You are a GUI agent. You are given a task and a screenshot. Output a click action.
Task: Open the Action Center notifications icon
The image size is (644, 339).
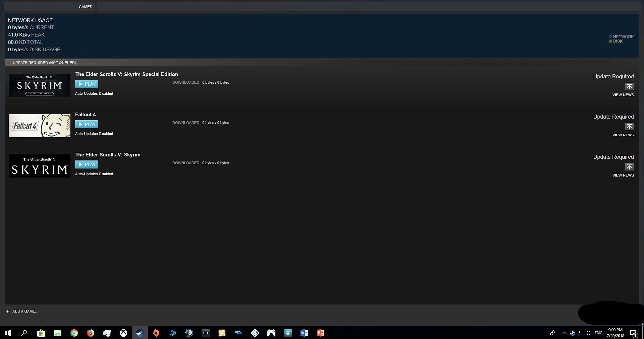coord(633,333)
